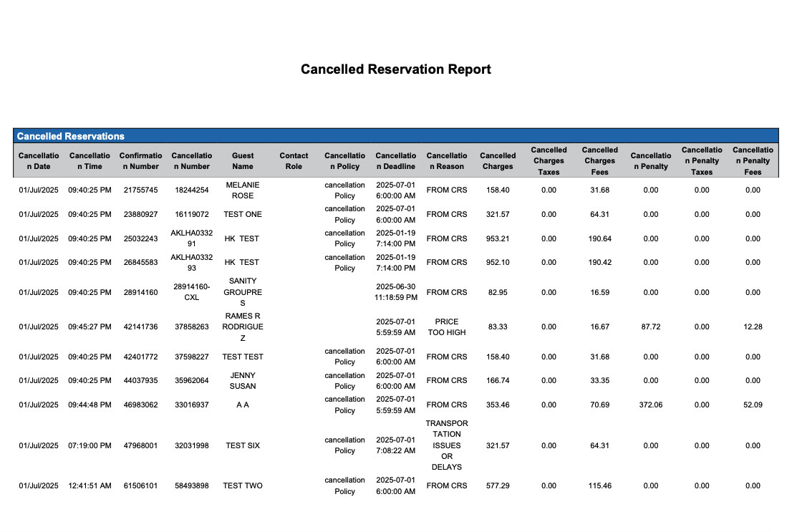Select the PRICE TOO HIGH reason cell
792x532 pixels.
pyautogui.click(x=446, y=327)
